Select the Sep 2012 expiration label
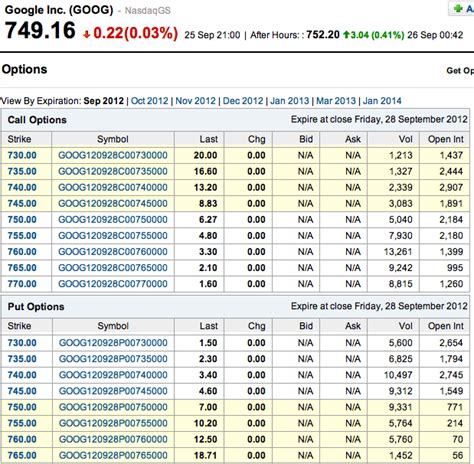 pos(104,101)
